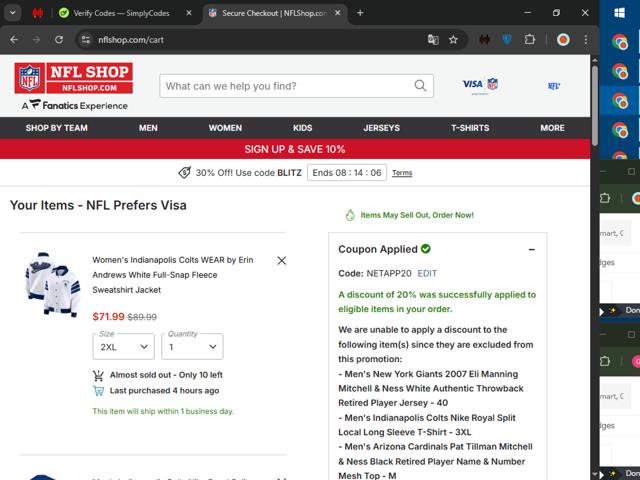
Task: Click EDIT next to coupon code
Action: coord(427,273)
